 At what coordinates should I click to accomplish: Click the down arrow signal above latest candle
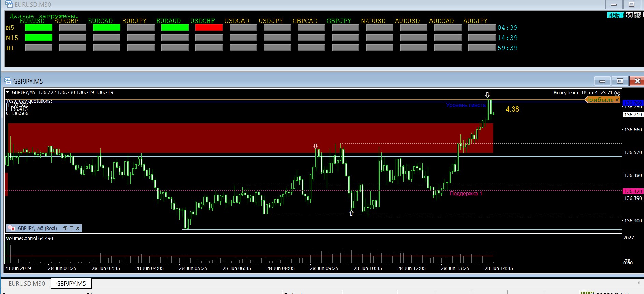(x=487, y=95)
